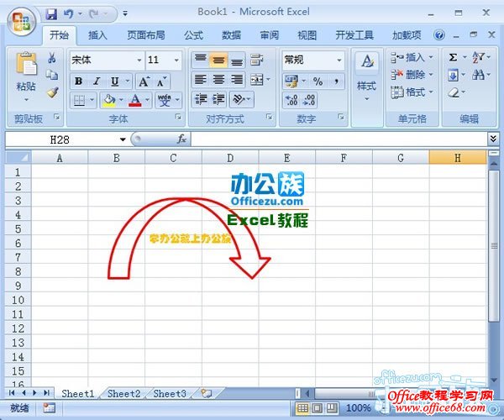Open the View tab
The width and height of the screenshot is (504, 420).
pyautogui.click(x=307, y=35)
